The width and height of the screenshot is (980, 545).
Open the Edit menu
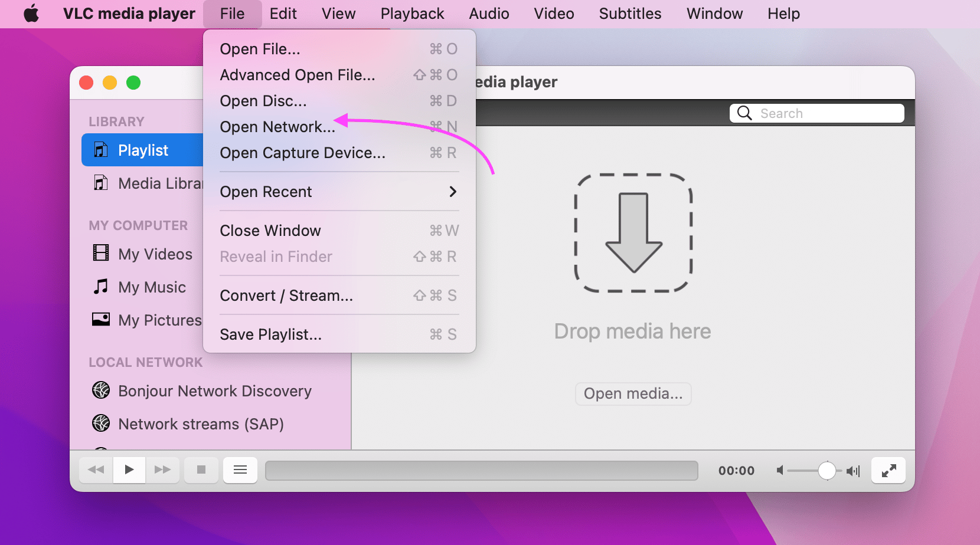point(283,14)
